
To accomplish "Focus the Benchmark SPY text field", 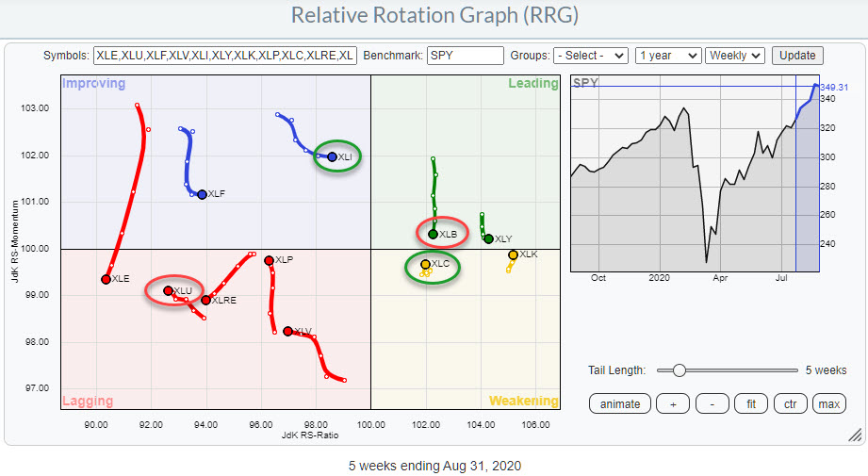I will (465, 56).
